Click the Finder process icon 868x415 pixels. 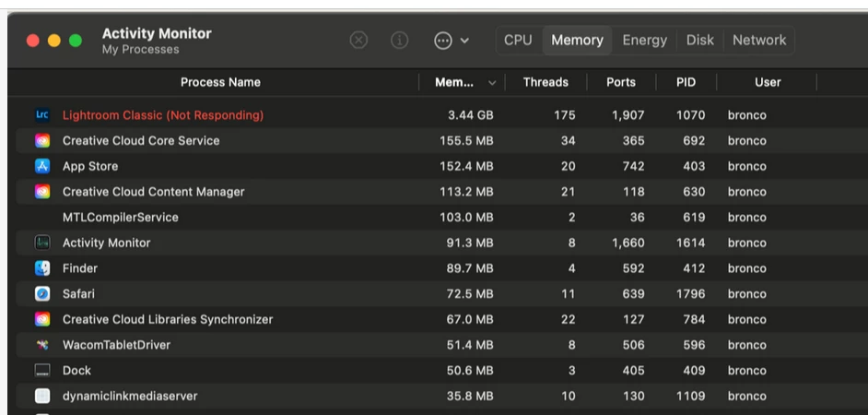(42, 268)
